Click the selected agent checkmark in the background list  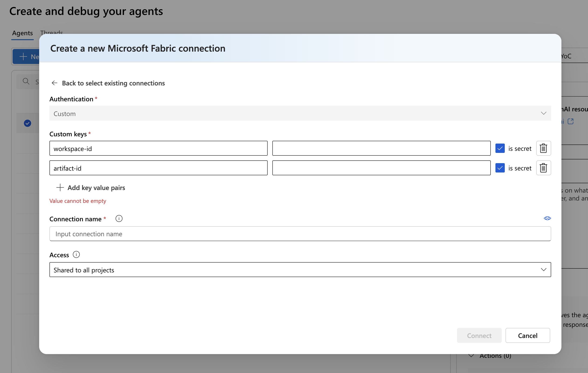tap(27, 123)
